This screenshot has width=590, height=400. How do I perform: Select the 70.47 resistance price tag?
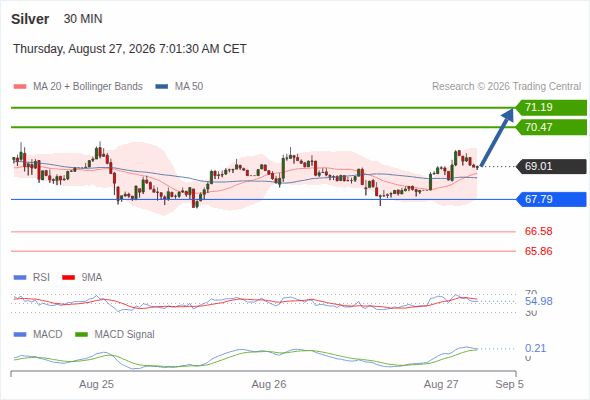click(x=551, y=127)
